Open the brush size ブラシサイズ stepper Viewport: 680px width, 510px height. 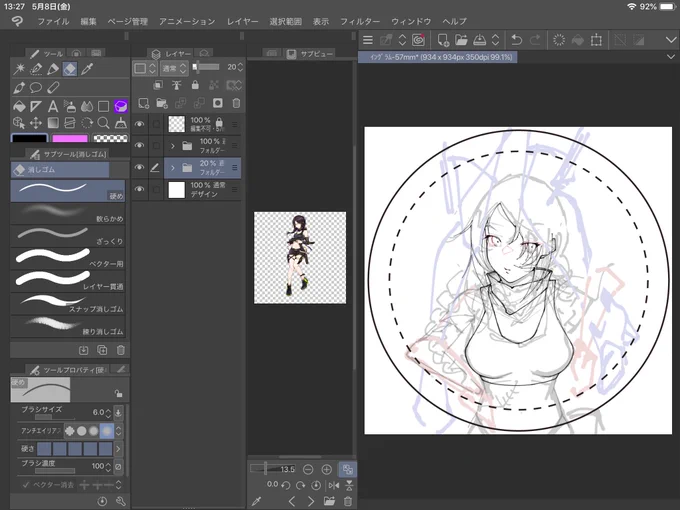click(108, 413)
